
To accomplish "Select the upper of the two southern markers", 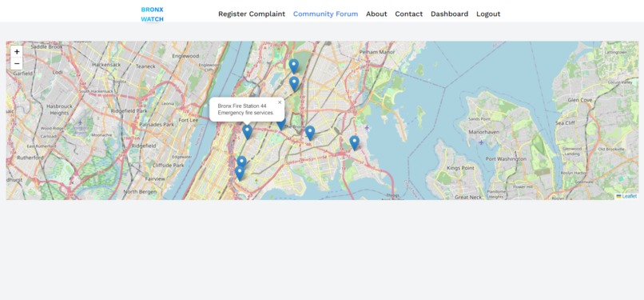I will point(241,162).
